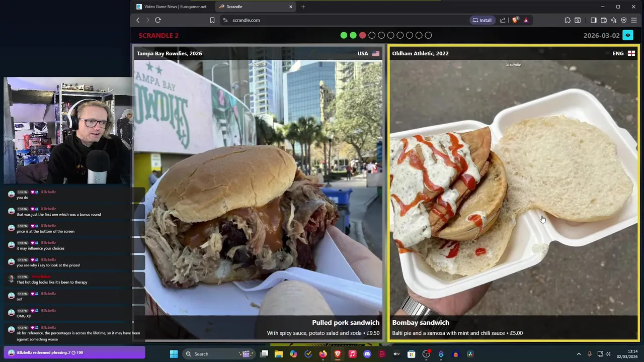Open the browser hamburger menu
The height and width of the screenshot is (362, 644).
coord(634,20)
